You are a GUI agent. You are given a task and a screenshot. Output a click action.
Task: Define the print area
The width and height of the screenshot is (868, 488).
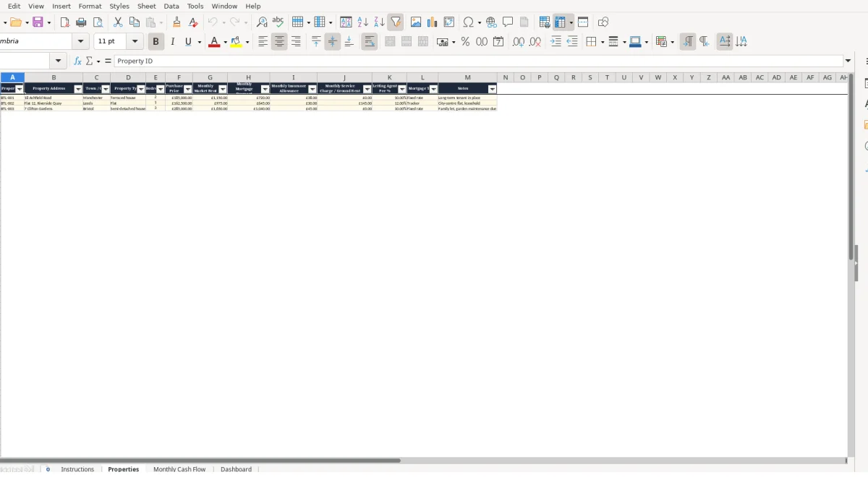point(545,22)
